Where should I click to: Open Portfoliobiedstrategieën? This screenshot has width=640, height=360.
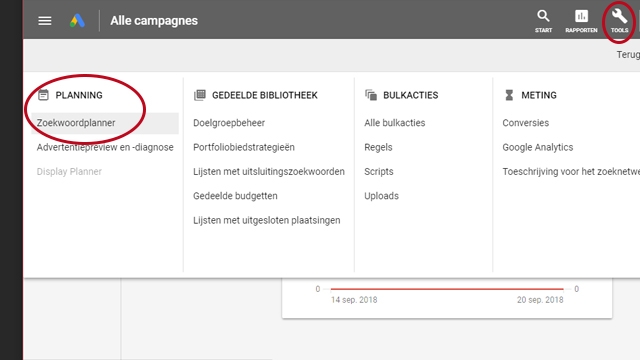[x=244, y=147]
